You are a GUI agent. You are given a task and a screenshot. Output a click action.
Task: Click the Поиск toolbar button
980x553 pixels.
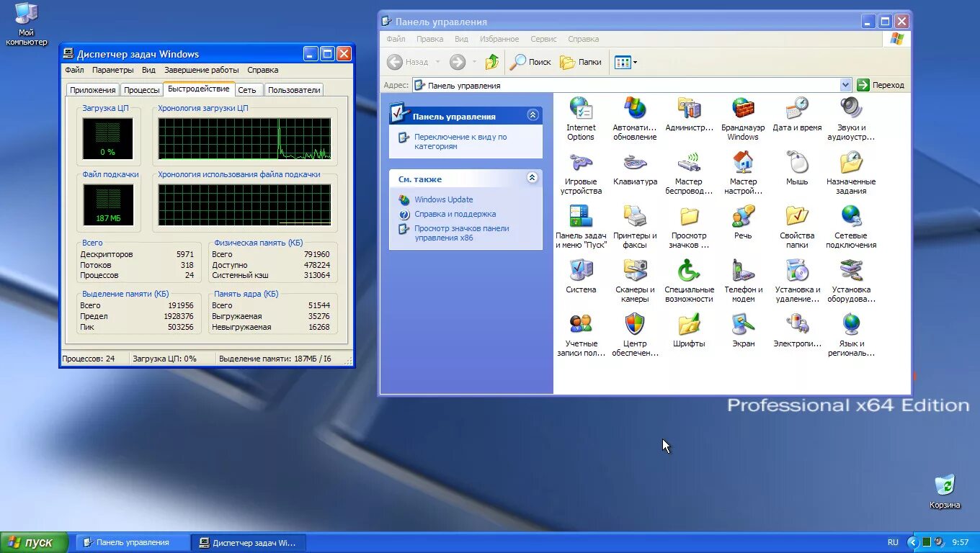(x=530, y=62)
